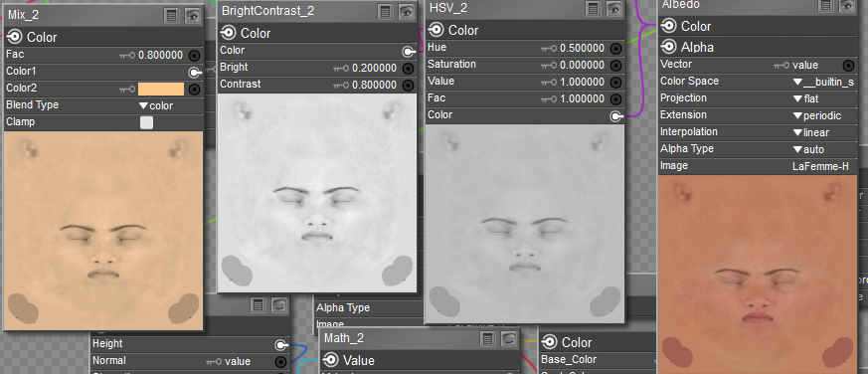Click the Mix_2 Color2 animation key icon

(127, 90)
